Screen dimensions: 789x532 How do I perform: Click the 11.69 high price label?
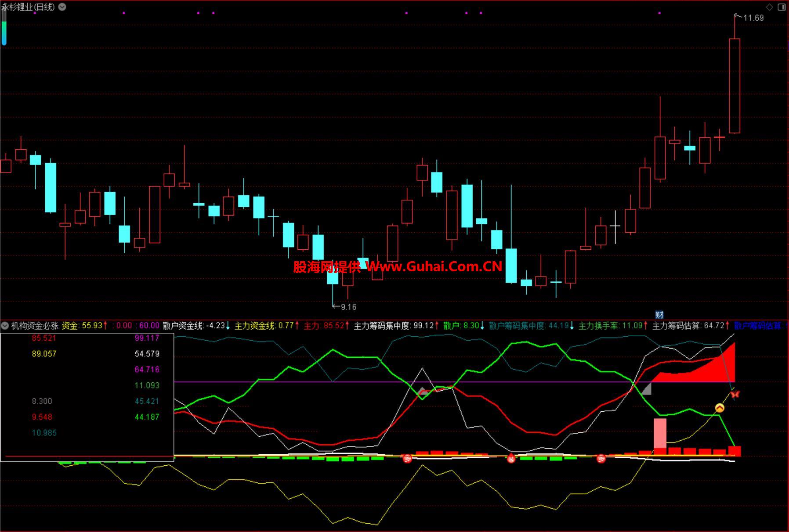point(753,18)
